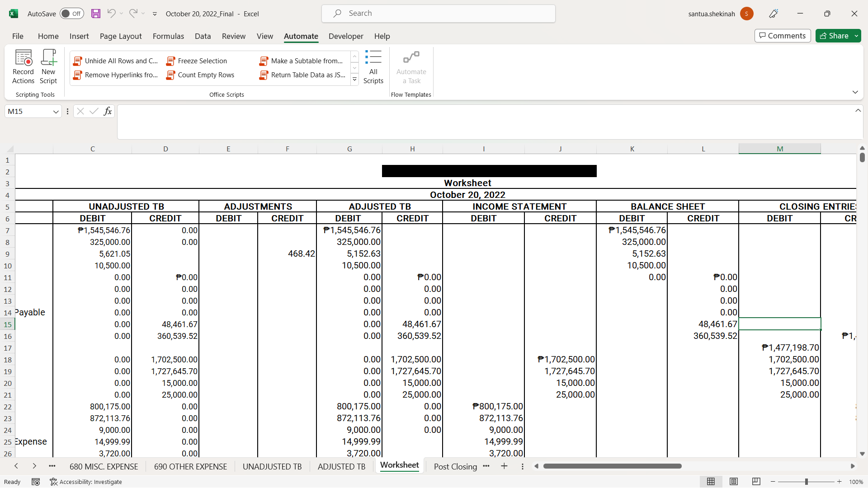Click Record Actions icon
The image size is (868, 488).
24,67
